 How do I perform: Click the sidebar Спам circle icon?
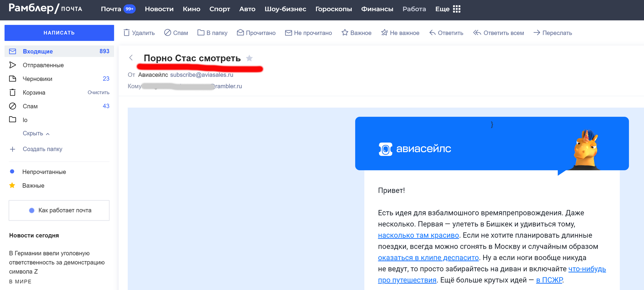[x=13, y=106]
